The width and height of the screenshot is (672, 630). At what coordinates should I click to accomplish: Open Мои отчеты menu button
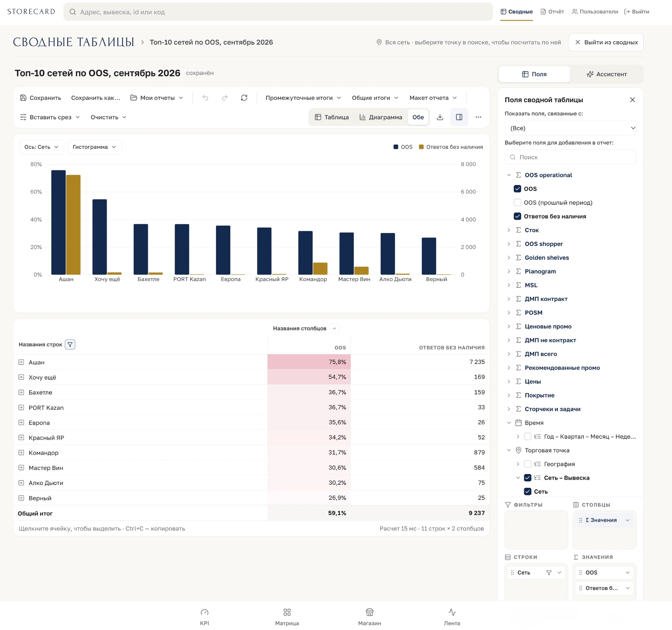click(x=157, y=98)
